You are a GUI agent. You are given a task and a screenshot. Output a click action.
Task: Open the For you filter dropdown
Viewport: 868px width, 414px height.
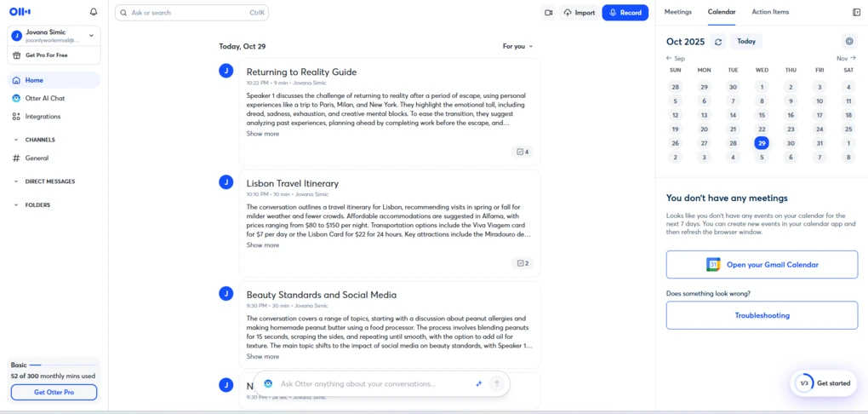click(x=517, y=47)
